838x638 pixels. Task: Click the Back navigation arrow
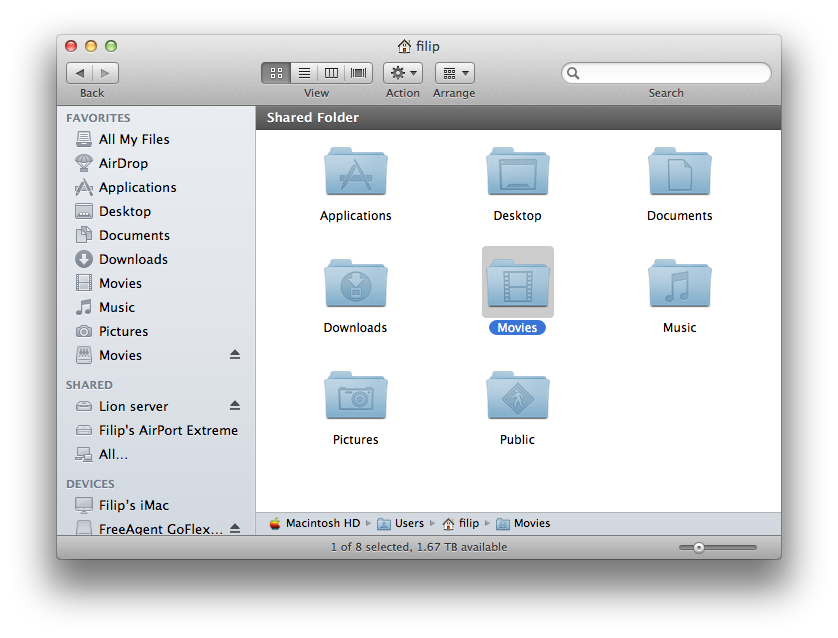point(80,73)
